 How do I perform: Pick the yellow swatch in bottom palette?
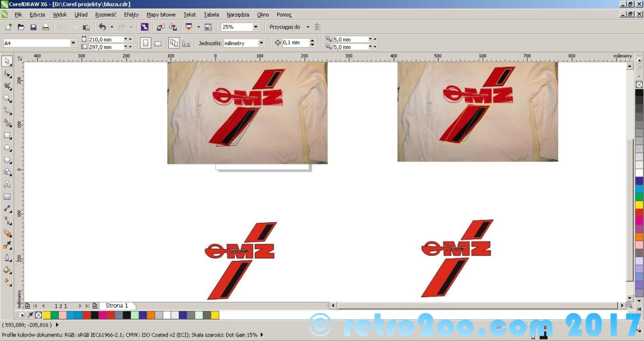pos(47,315)
